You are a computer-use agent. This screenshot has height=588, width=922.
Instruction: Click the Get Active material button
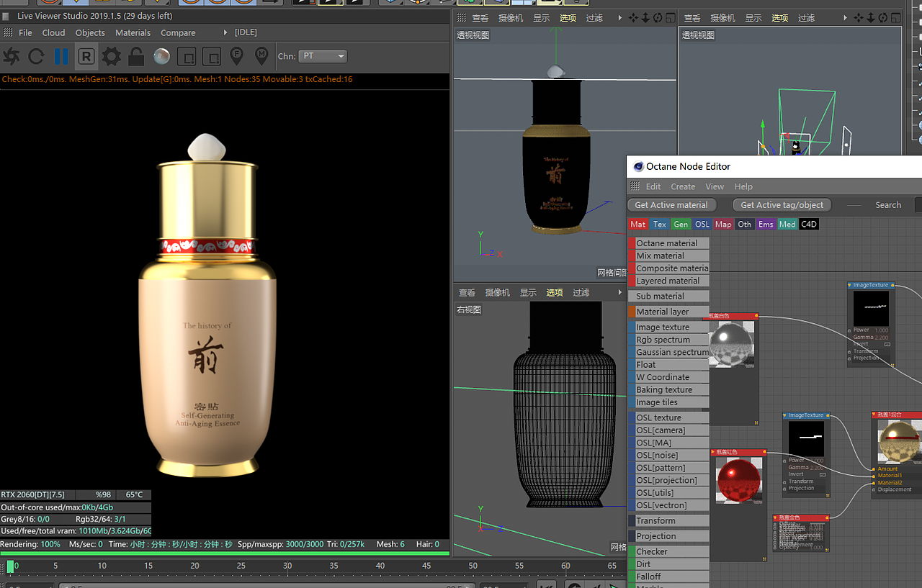pyautogui.click(x=671, y=205)
